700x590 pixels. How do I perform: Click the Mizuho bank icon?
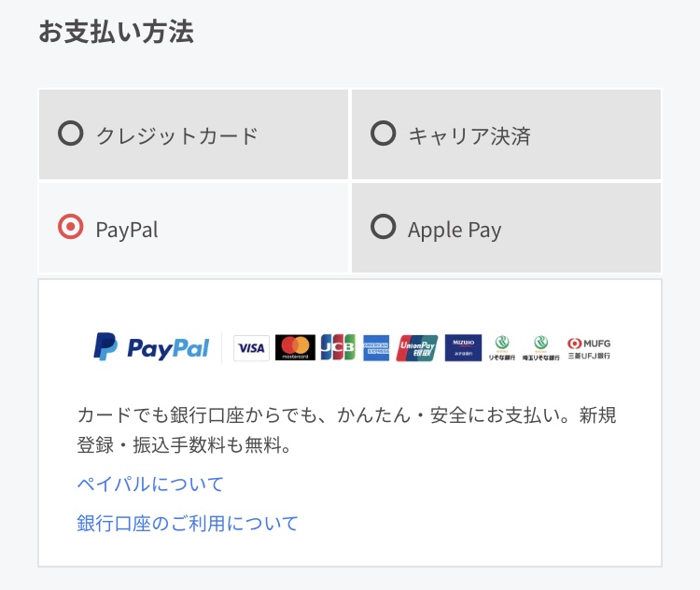[x=463, y=347]
